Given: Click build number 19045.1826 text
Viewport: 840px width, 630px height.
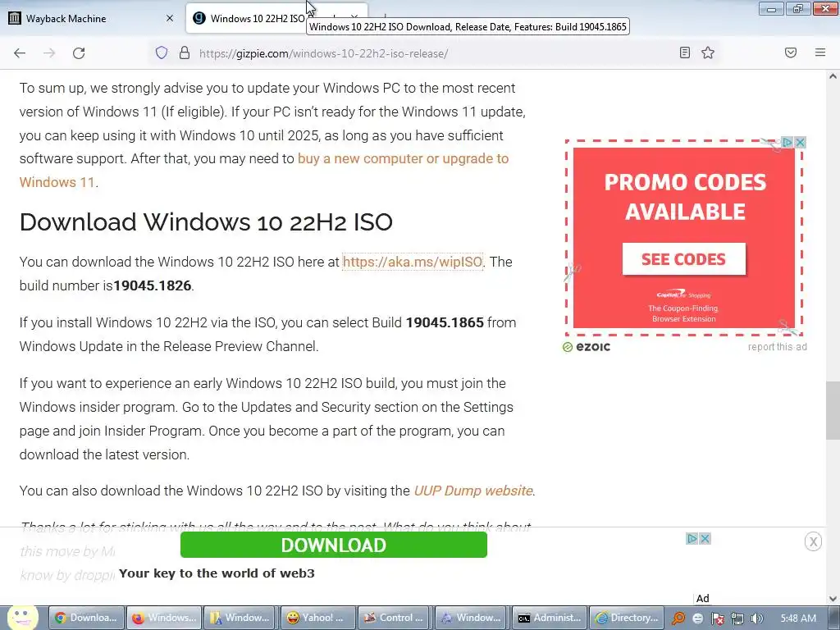Looking at the screenshot, I should [152, 285].
